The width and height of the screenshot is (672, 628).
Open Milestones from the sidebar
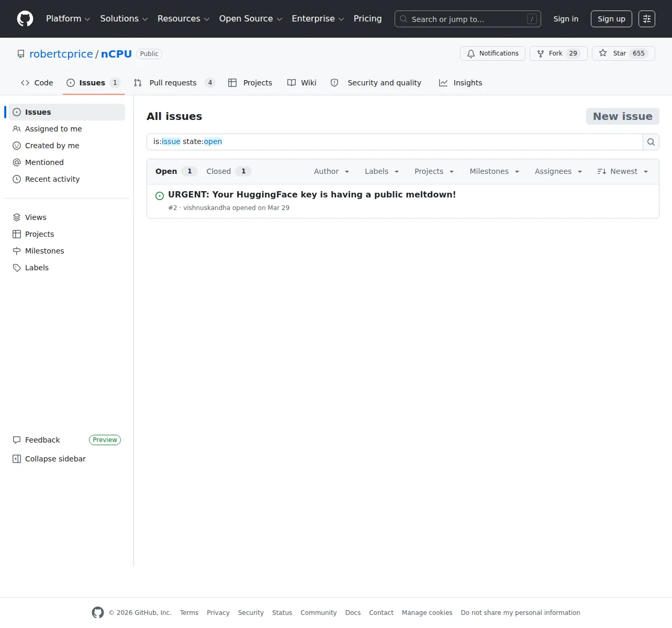[x=66, y=251]
